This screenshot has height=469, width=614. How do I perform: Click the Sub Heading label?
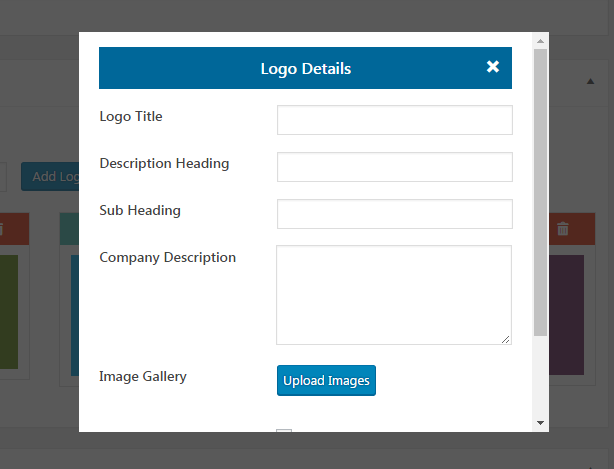(x=140, y=210)
